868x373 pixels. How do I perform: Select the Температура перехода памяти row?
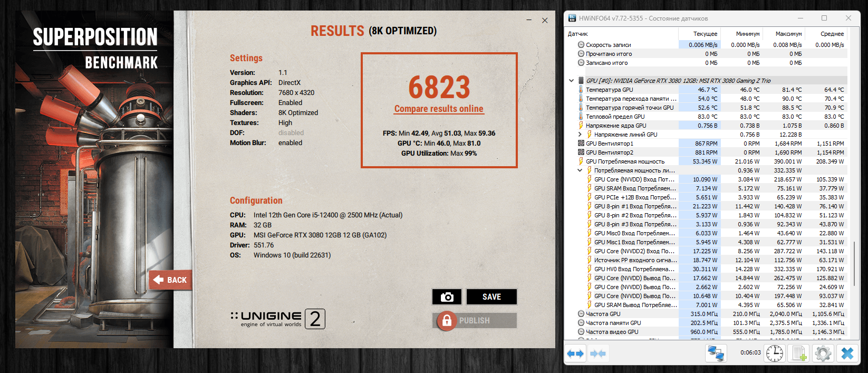pos(706,99)
